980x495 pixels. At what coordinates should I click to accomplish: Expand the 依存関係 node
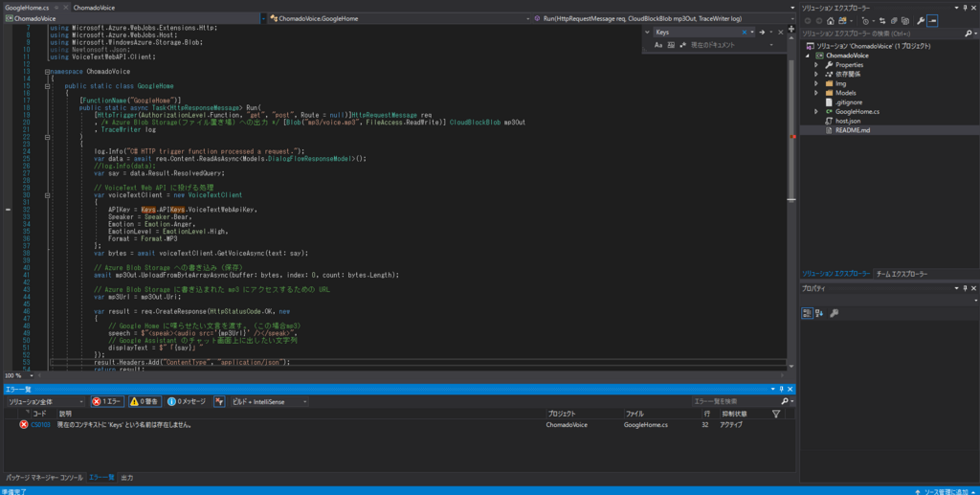click(x=816, y=75)
